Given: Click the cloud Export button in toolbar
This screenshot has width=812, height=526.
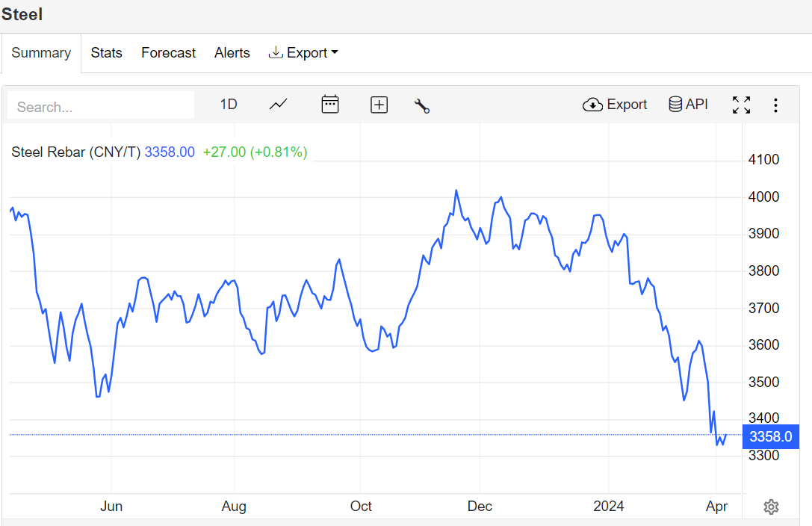Looking at the screenshot, I should pyautogui.click(x=615, y=105).
